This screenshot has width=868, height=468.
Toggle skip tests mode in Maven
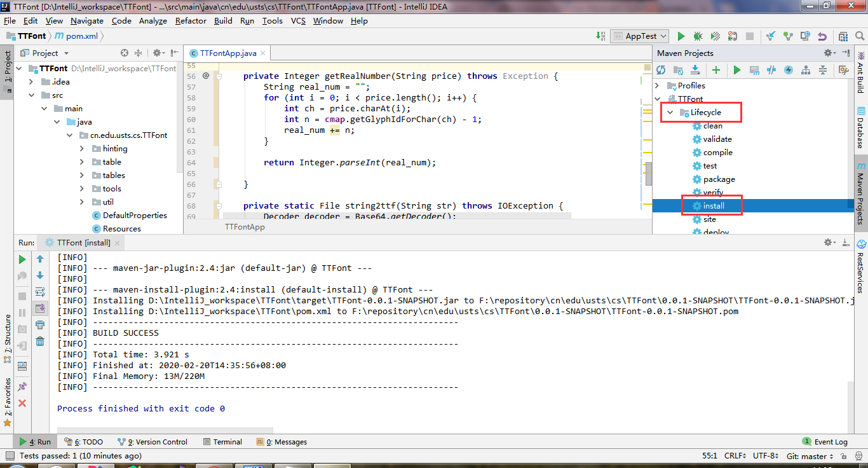pos(789,70)
